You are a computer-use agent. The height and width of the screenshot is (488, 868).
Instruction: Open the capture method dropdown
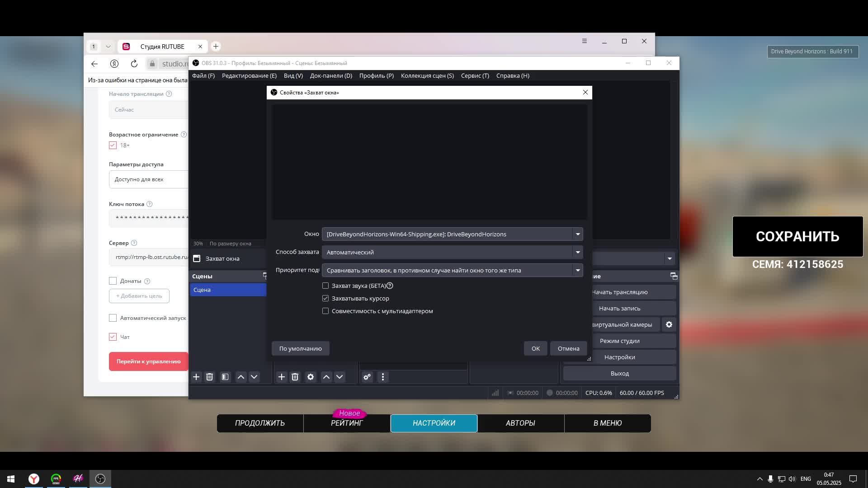point(577,252)
